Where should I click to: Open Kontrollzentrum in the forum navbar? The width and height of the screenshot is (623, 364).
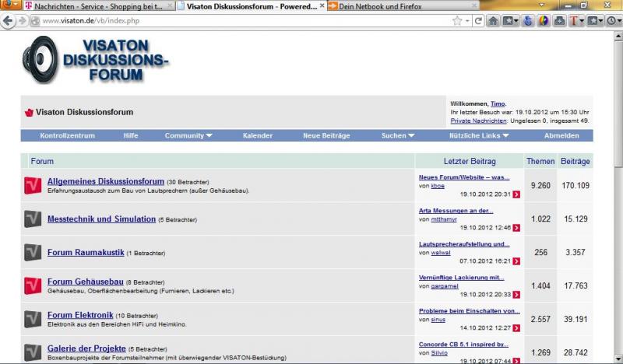[x=67, y=135]
